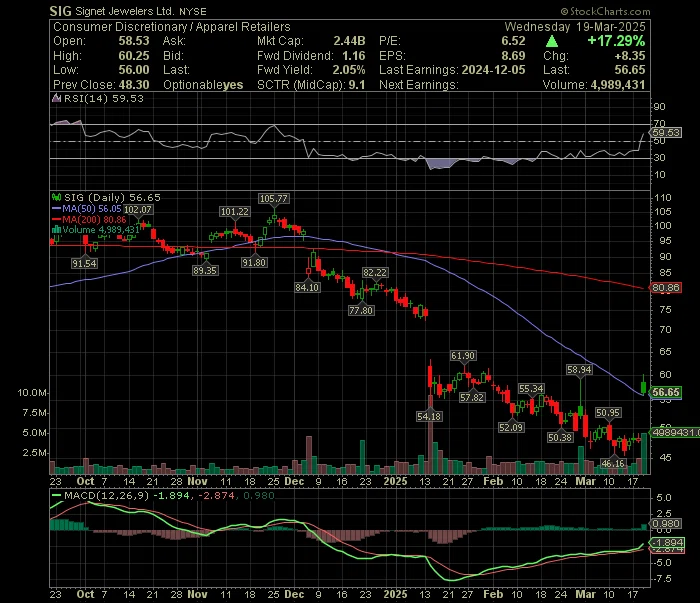This screenshot has width=700, height=603.
Task: Click the 102.07 price high annotation
Action: (138, 210)
